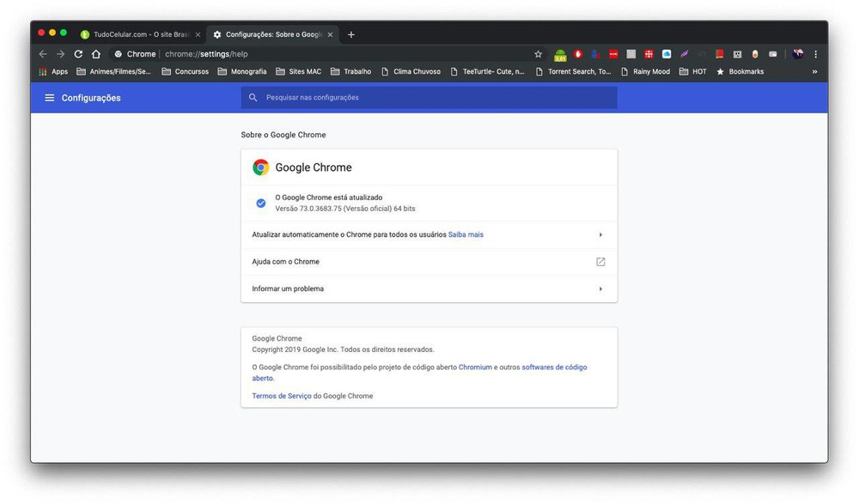Reload the current page
Viewport: 859px width, 504px height.
78,54
